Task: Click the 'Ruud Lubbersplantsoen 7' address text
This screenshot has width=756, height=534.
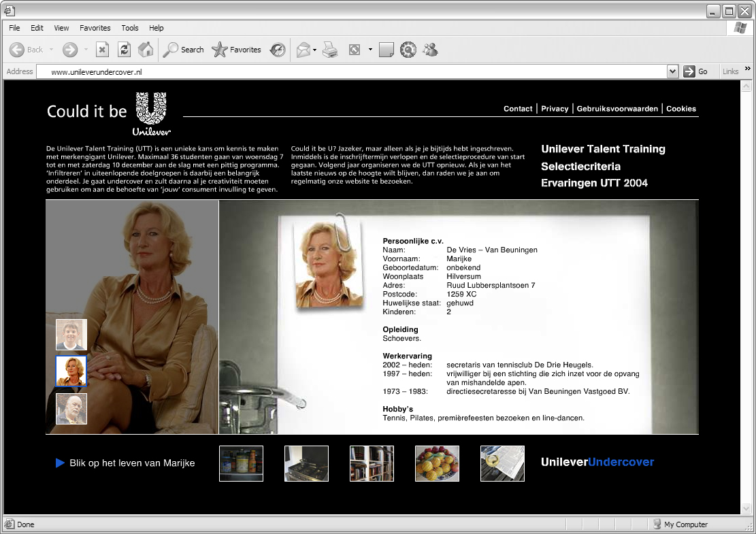Action: (x=491, y=285)
